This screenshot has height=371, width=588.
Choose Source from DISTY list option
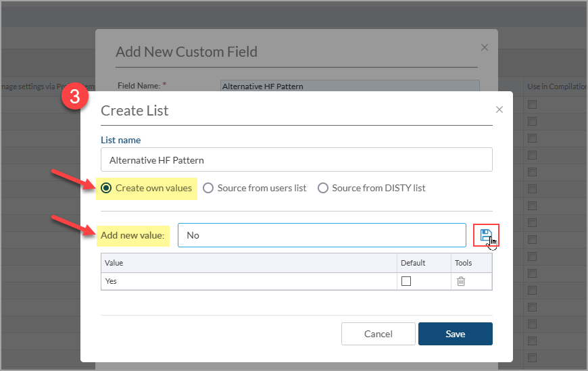pos(323,188)
